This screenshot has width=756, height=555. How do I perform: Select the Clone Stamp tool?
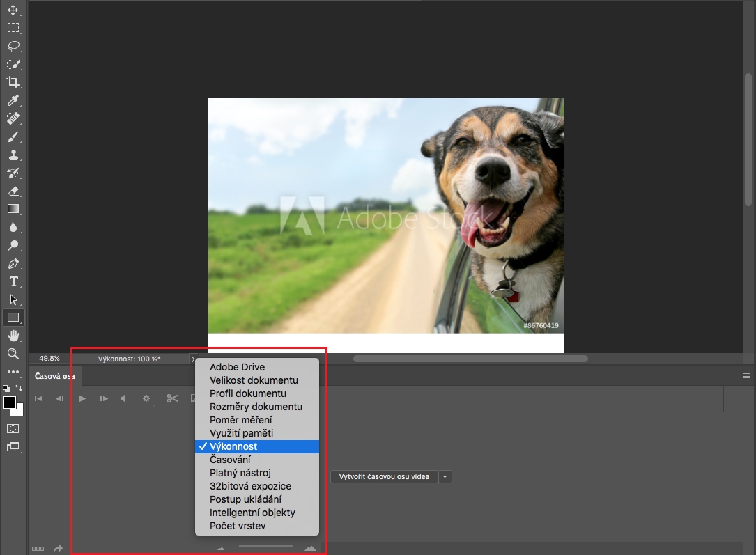[x=13, y=155]
